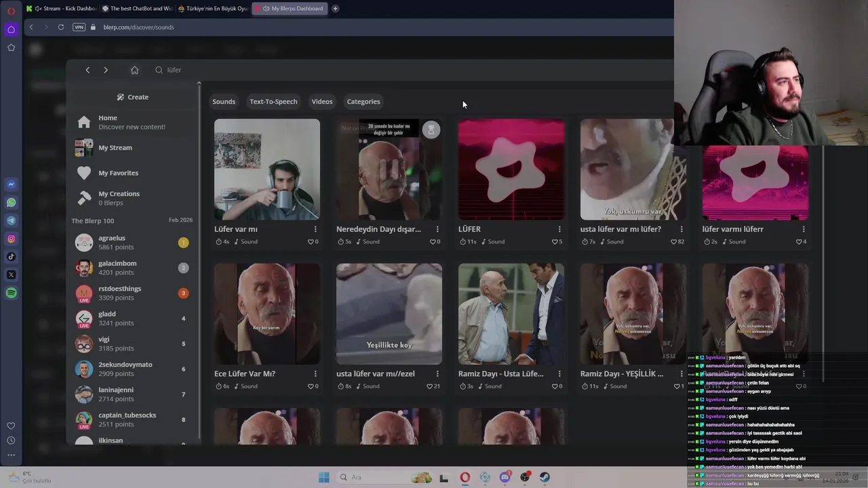Open a new browser tab with the plus button
The height and width of the screenshot is (488, 868).
[335, 9]
